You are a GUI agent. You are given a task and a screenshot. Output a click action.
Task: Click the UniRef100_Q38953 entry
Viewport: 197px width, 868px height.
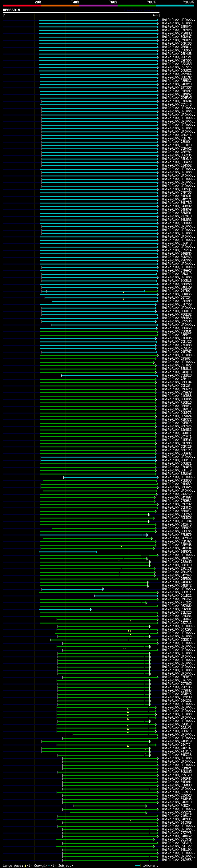click(x=176, y=50)
